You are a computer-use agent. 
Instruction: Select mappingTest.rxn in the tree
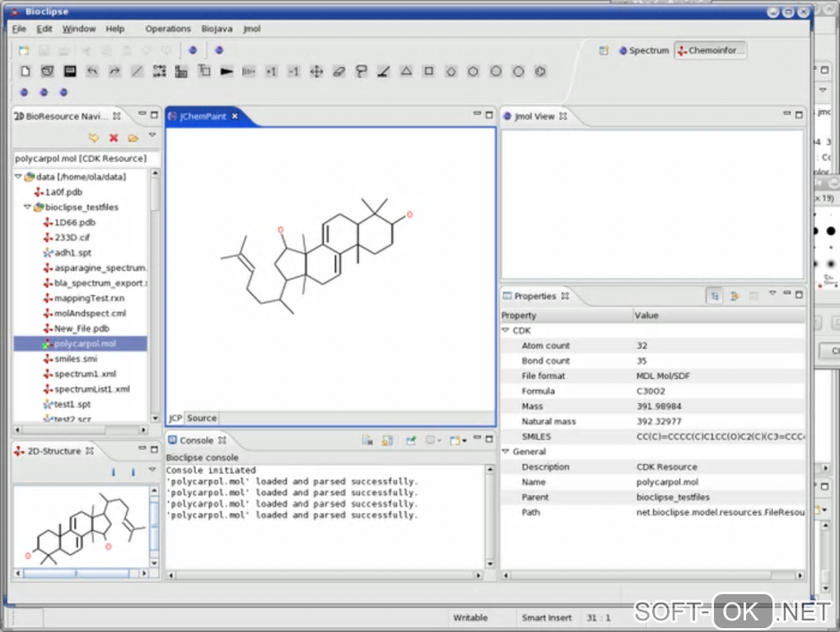[89, 298]
